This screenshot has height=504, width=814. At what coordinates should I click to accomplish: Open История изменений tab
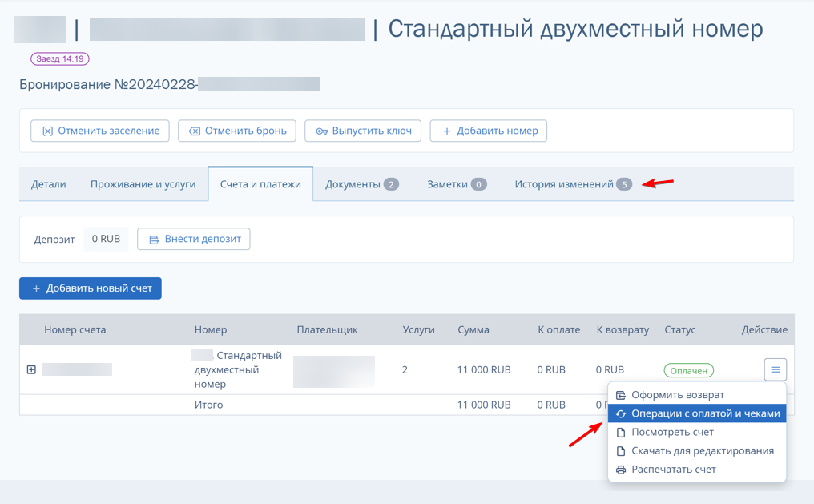click(573, 184)
